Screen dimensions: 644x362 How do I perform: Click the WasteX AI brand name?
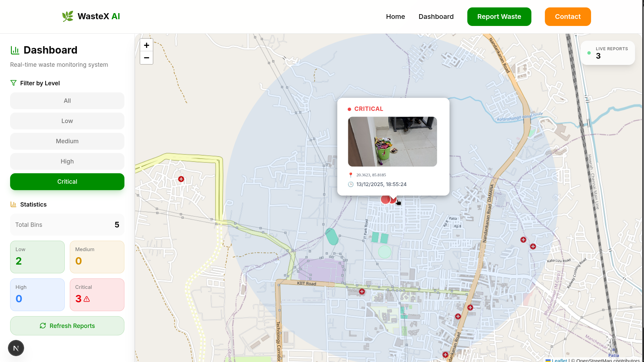(x=99, y=16)
